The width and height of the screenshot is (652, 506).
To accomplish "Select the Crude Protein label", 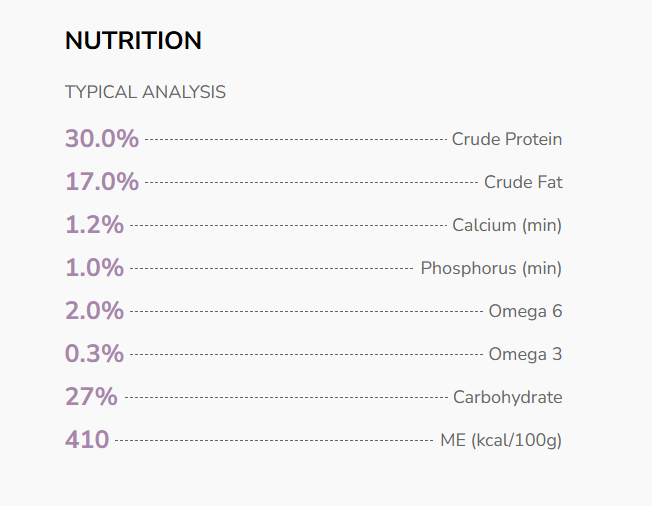I will [x=507, y=139].
